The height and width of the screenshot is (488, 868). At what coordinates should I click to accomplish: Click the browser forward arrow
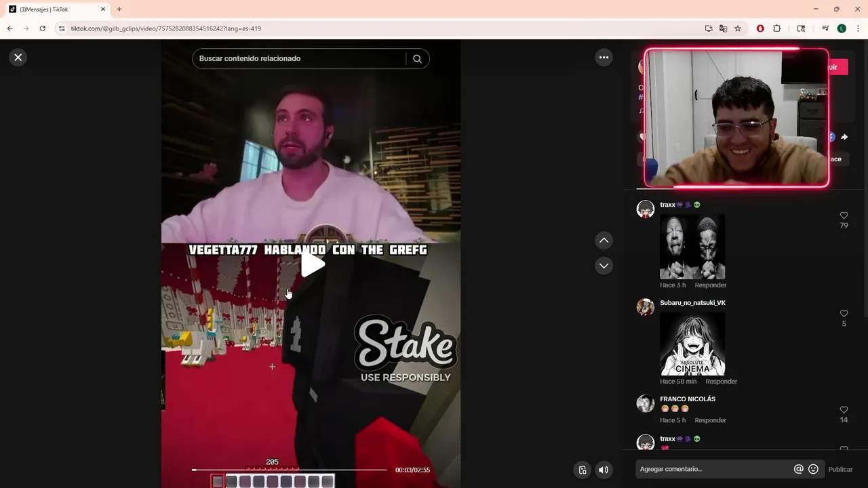tap(26, 28)
